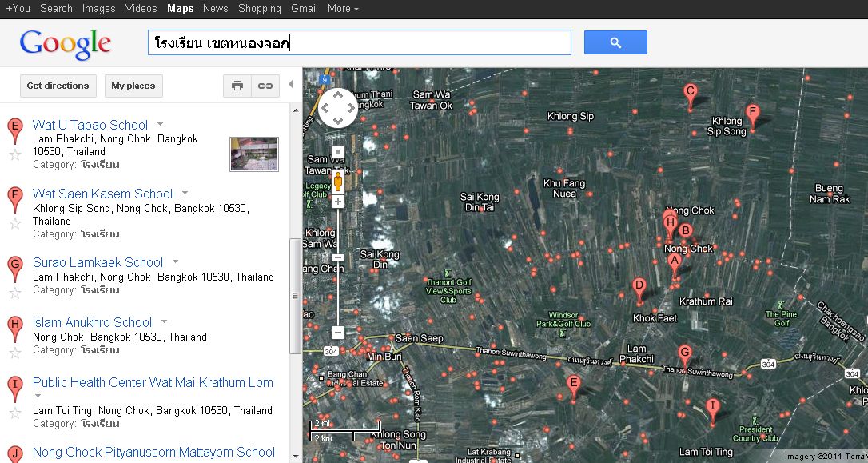Select map marker H on the map

tap(670, 224)
